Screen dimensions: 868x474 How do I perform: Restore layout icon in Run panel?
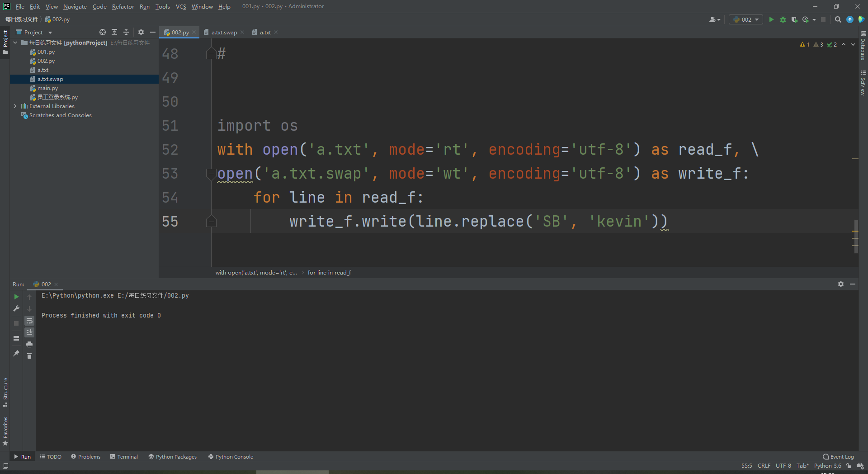[16, 338]
